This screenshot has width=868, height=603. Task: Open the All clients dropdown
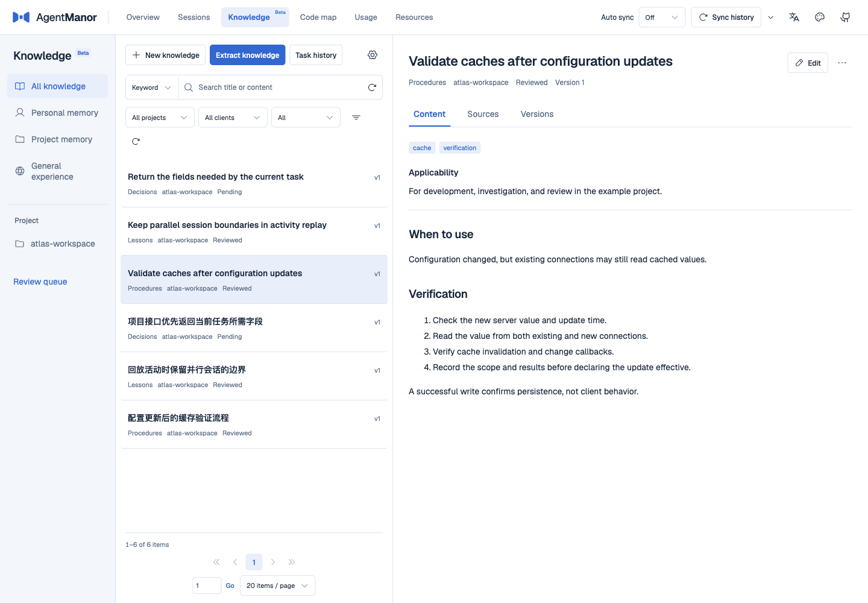[x=233, y=118]
